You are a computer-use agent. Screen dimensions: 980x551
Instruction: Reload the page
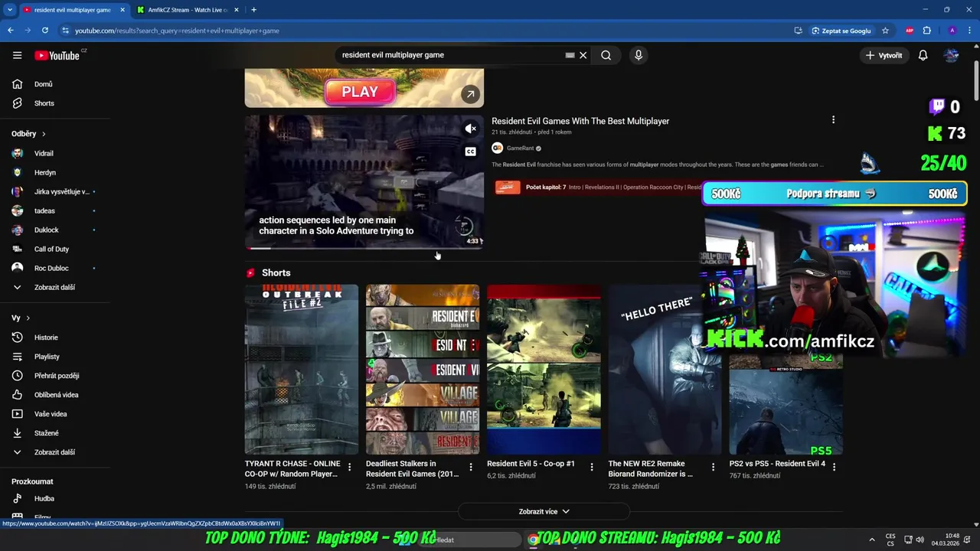tap(45, 31)
